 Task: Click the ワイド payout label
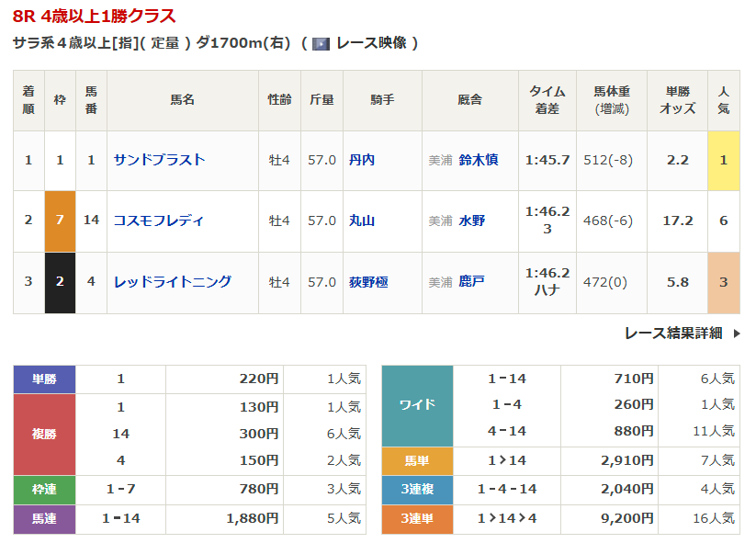(417, 405)
